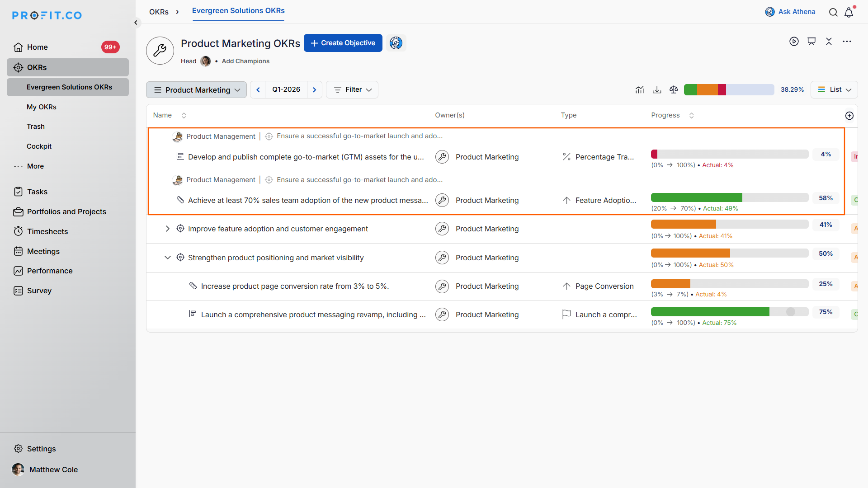Viewport: 868px width, 488px height.
Task: Select Evergreen Solutions OKRs sidebar item
Action: click(x=68, y=87)
